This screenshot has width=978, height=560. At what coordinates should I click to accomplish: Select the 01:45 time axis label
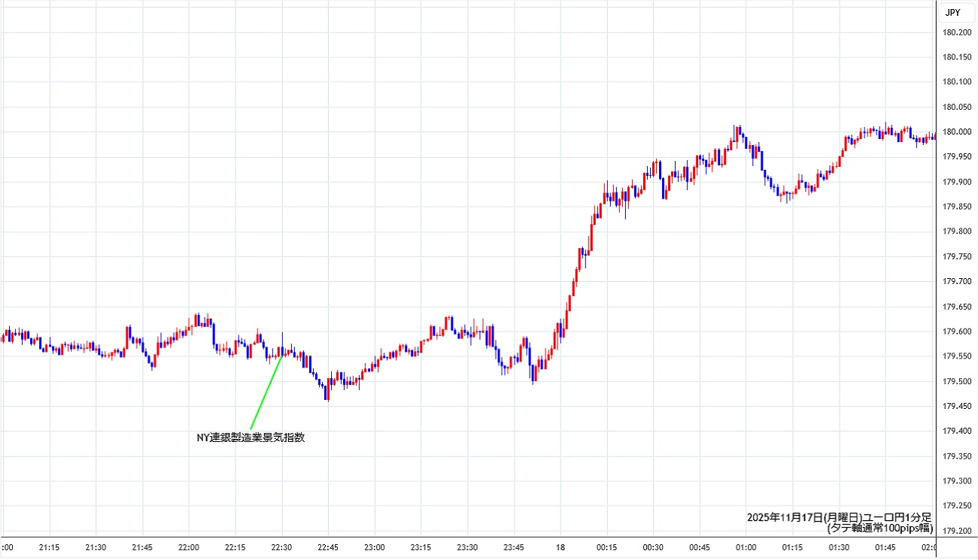[x=885, y=547]
